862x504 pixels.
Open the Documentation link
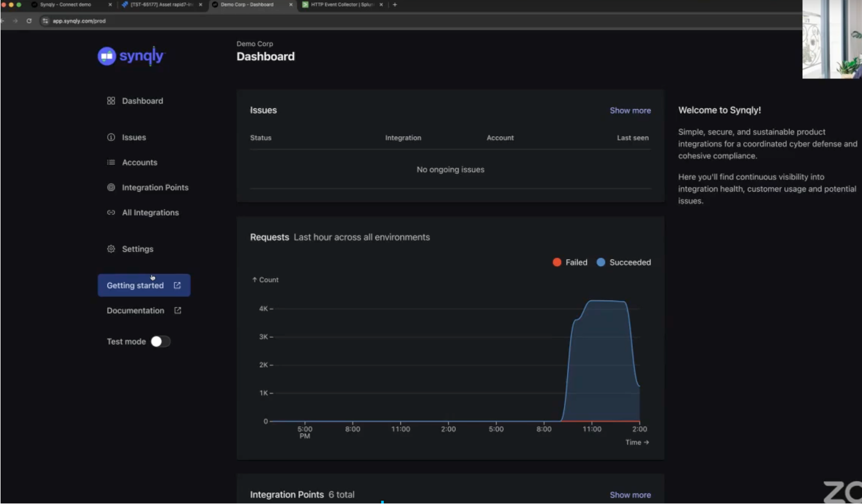pos(144,311)
